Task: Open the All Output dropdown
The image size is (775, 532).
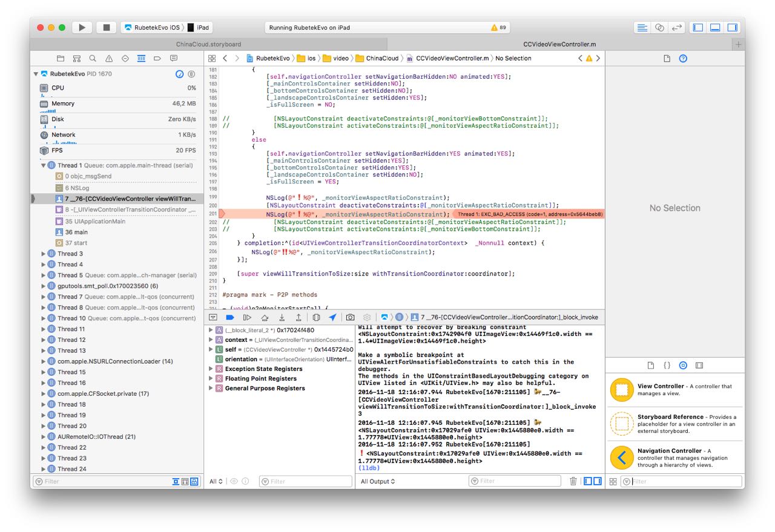Action: coord(377,482)
